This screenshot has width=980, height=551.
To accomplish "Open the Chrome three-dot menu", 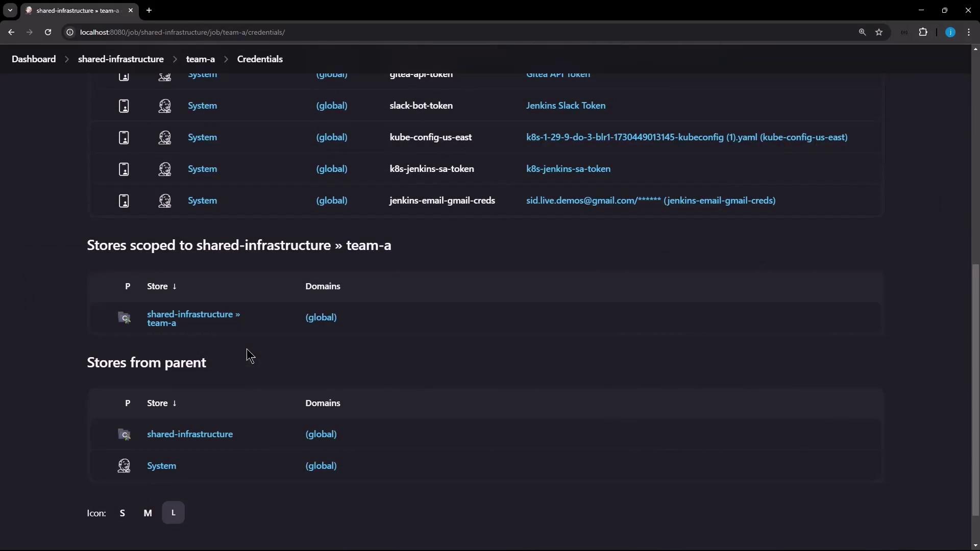I will [969, 32].
